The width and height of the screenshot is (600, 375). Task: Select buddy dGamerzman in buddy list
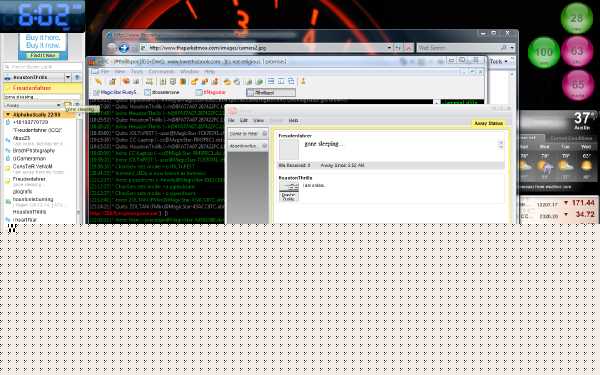29,158
